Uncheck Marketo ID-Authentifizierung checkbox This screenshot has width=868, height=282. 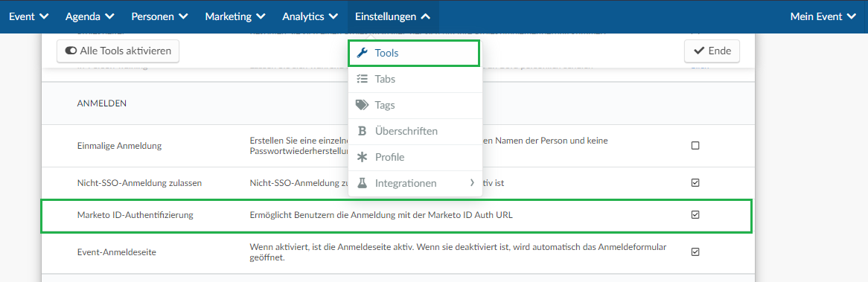pyautogui.click(x=695, y=215)
